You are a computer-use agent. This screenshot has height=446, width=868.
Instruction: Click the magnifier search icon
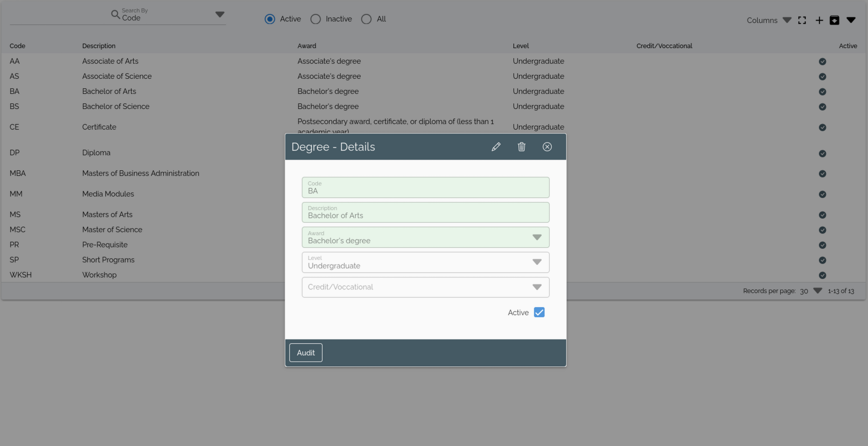(115, 15)
